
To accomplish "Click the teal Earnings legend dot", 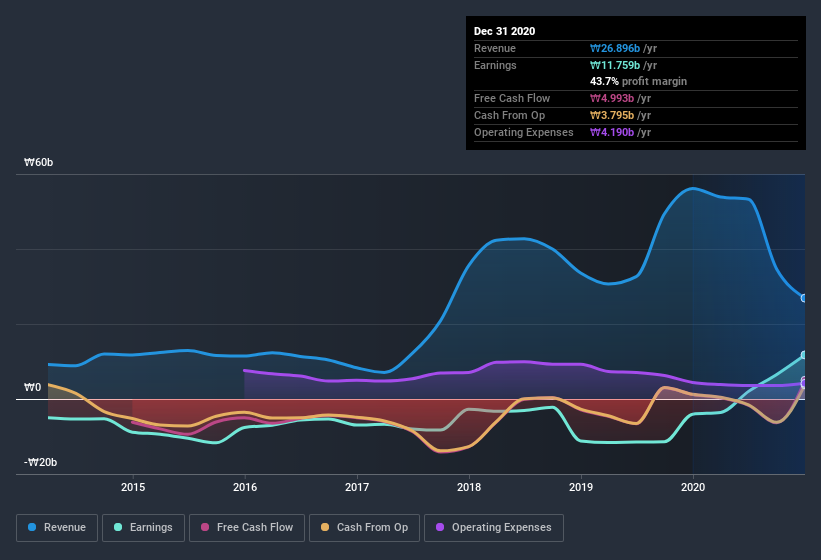I will [119, 527].
